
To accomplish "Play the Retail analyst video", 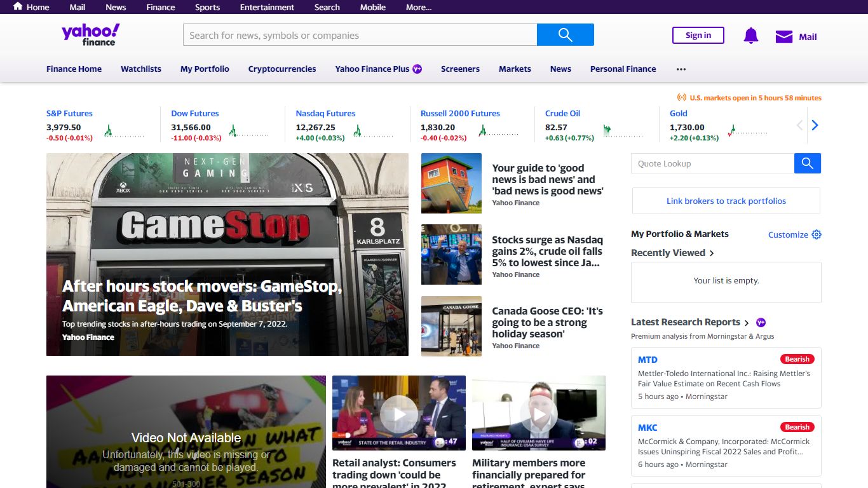I will [x=399, y=414].
